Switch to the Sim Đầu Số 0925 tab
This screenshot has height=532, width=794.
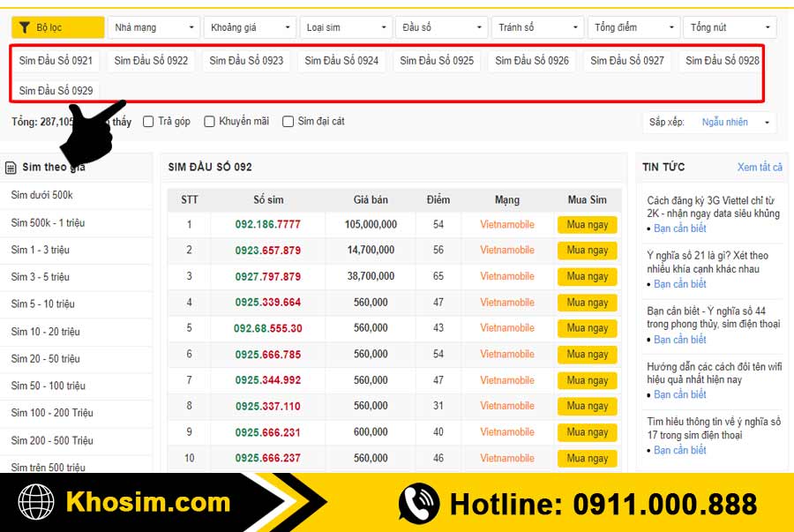pos(437,61)
